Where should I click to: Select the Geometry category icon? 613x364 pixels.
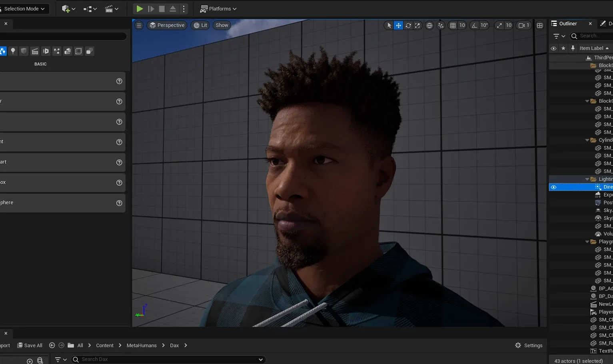point(68,51)
